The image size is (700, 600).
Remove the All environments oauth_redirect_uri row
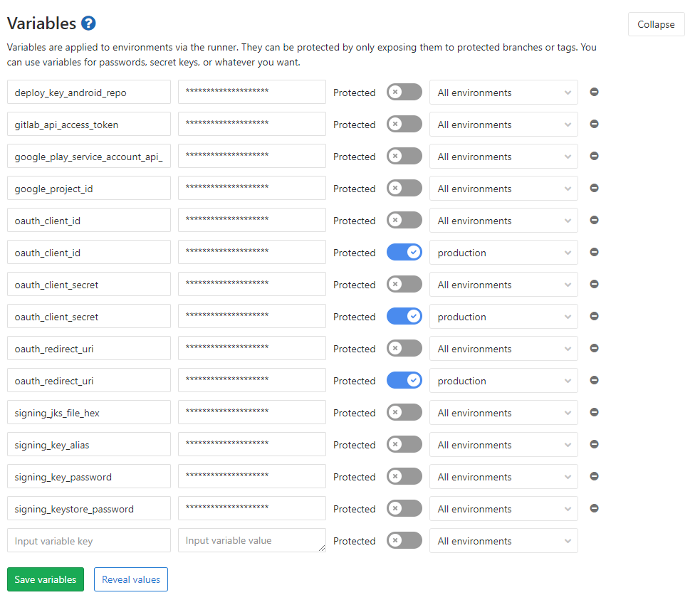tap(594, 349)
